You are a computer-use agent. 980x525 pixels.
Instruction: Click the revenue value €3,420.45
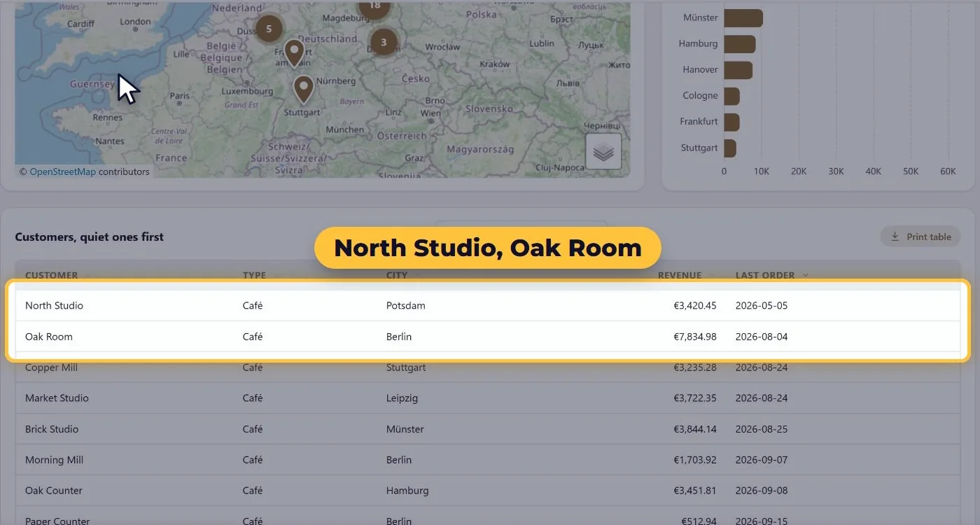[695, 306]
